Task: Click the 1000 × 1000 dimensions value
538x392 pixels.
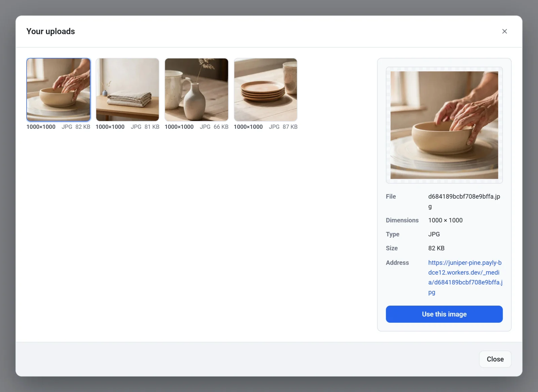Action: tap(445, 220)
